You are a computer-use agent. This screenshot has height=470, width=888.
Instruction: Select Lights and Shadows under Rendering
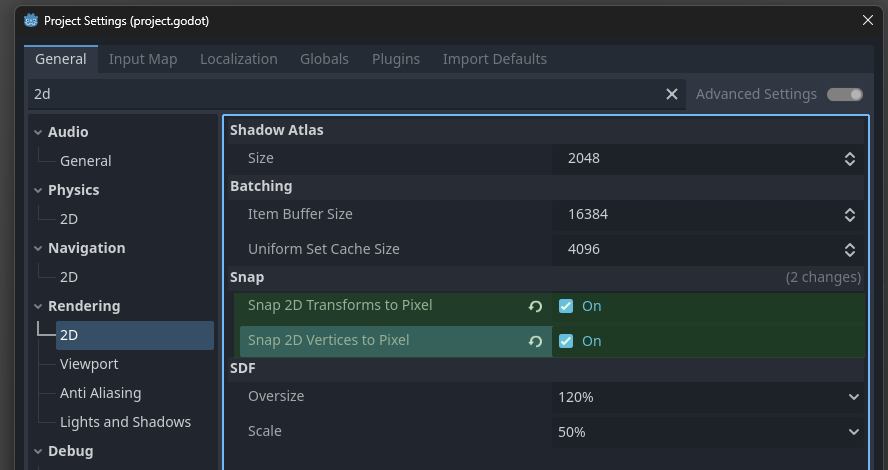[x=125, y=422]
